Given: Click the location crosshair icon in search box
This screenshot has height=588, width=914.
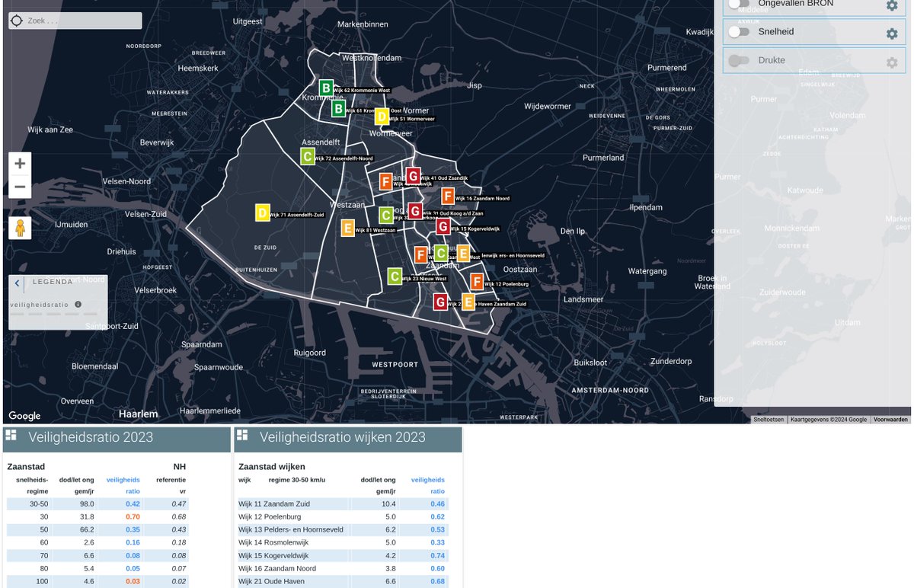Looking at the screenshot, I should (17, 21).
